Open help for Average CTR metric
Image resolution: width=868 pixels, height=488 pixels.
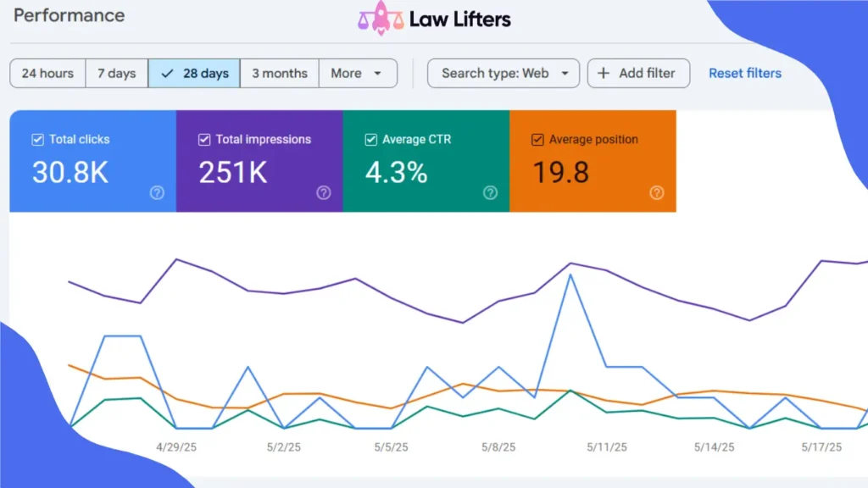point(491,192)
